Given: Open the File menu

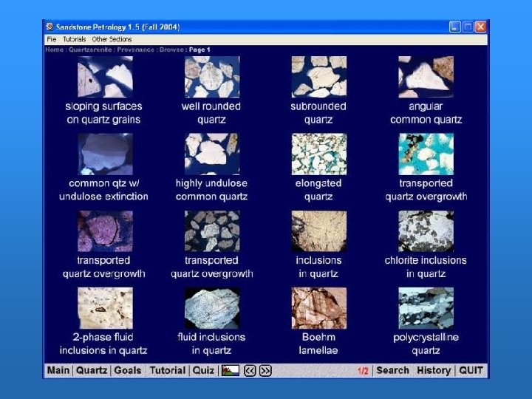Looking at the screenshot, I should click(52, 39).
